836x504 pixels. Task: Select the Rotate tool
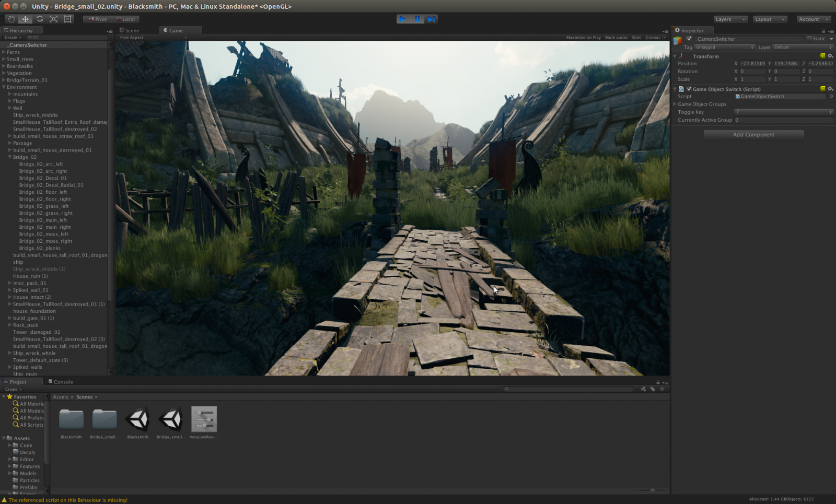click(x=40, y=19)
